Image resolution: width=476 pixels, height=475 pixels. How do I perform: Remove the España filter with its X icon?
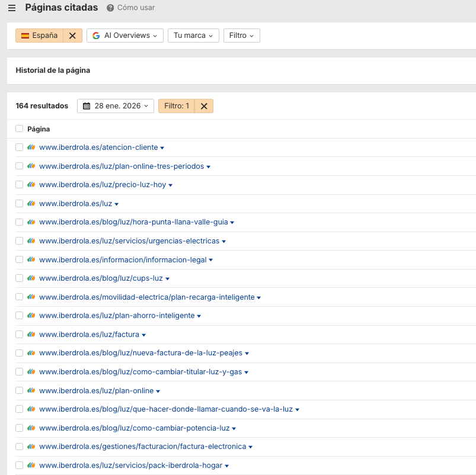[x=72, y=36]
